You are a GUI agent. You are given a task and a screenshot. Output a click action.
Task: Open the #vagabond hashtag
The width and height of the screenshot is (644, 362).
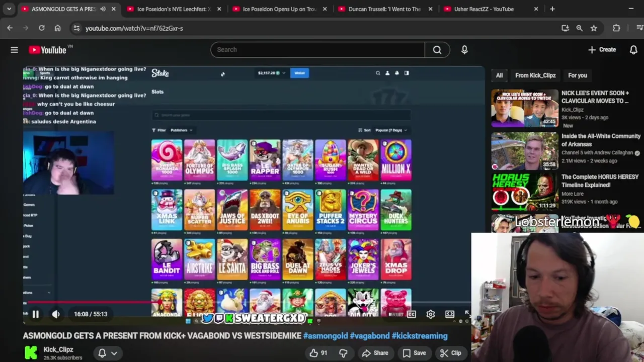pos(370,336)
